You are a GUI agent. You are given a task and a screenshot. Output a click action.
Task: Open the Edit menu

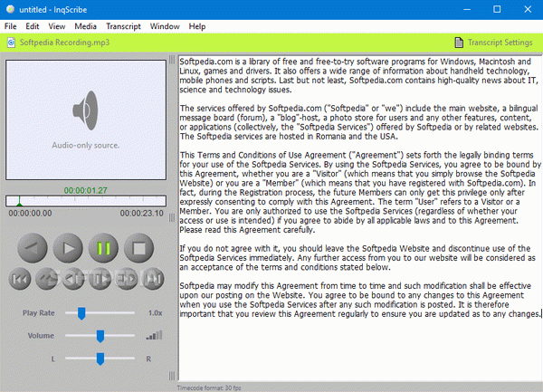pyautogui.click(x=33, y=26)
